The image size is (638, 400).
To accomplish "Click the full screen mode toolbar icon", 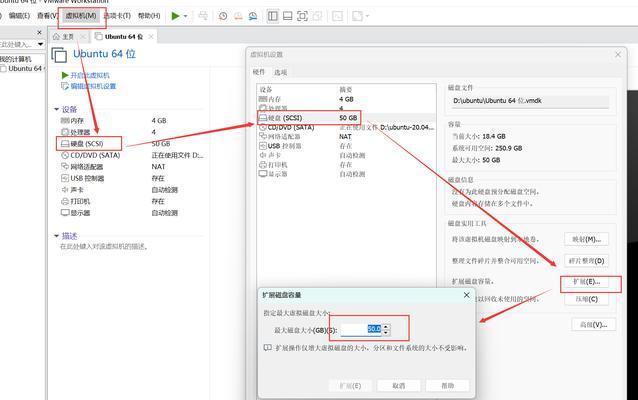I will click(302, 16).
